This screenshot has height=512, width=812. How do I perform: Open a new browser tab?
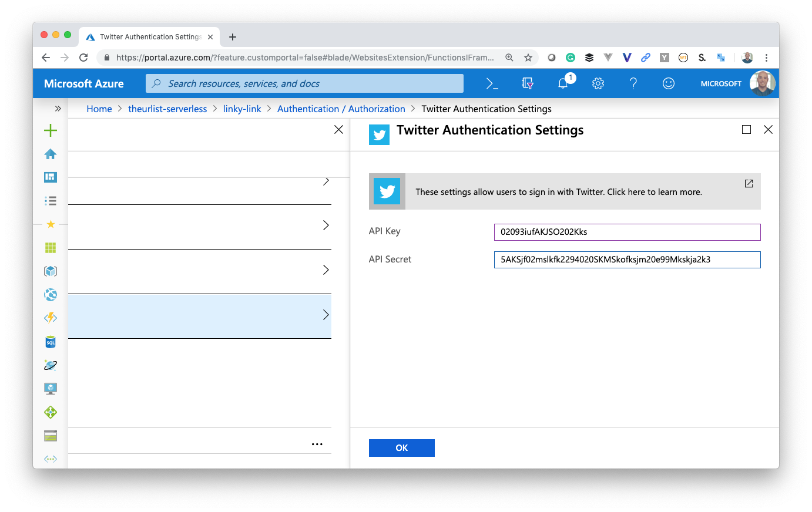pyautogui.click(x=233, y=37)
